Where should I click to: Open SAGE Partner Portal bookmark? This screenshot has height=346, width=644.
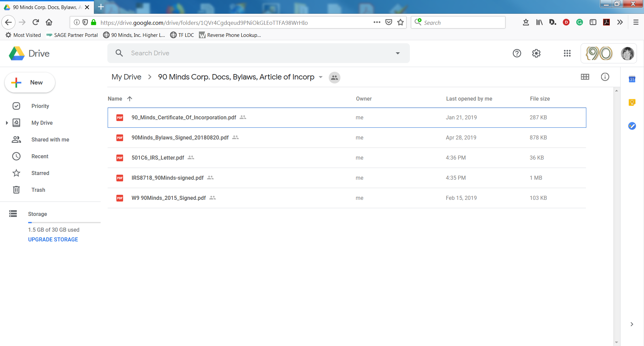pyautogui.click(x=72, y=35)
